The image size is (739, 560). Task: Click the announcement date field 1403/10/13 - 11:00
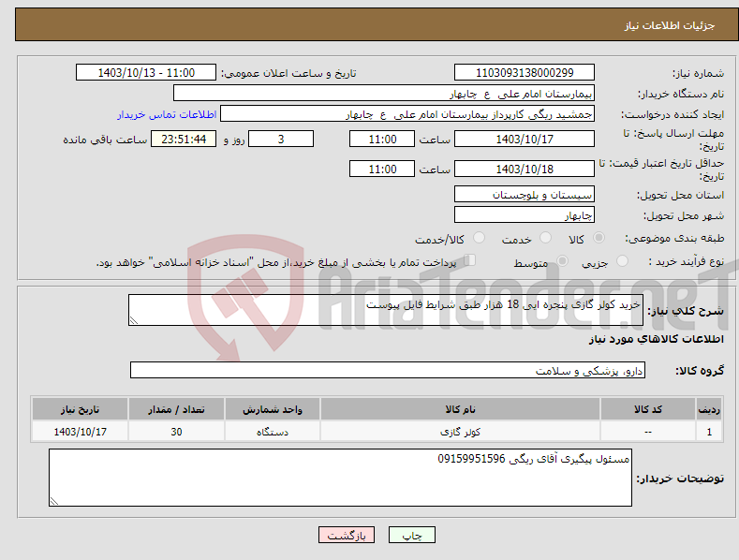coord(146,73)
